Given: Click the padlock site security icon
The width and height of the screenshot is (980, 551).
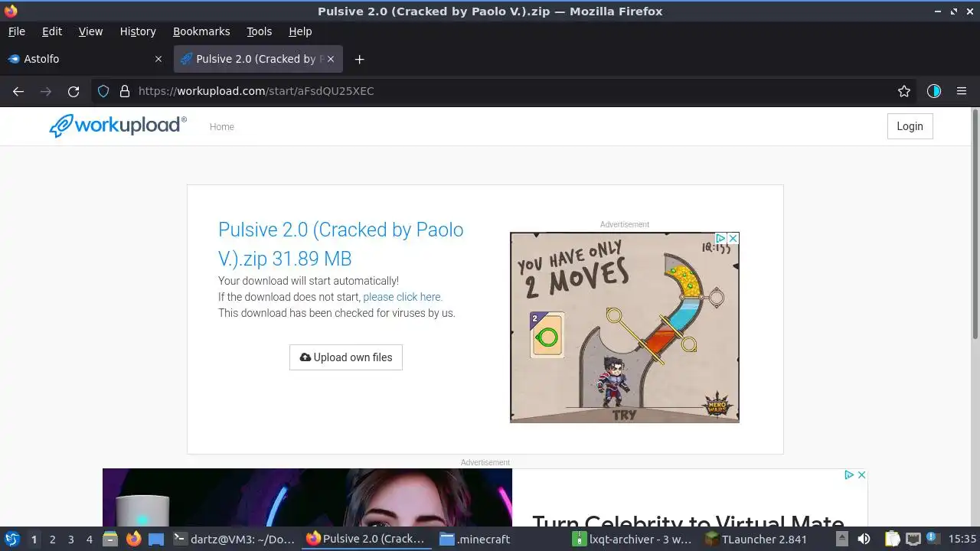Looking at the screenshot, I should pos(125,91).
